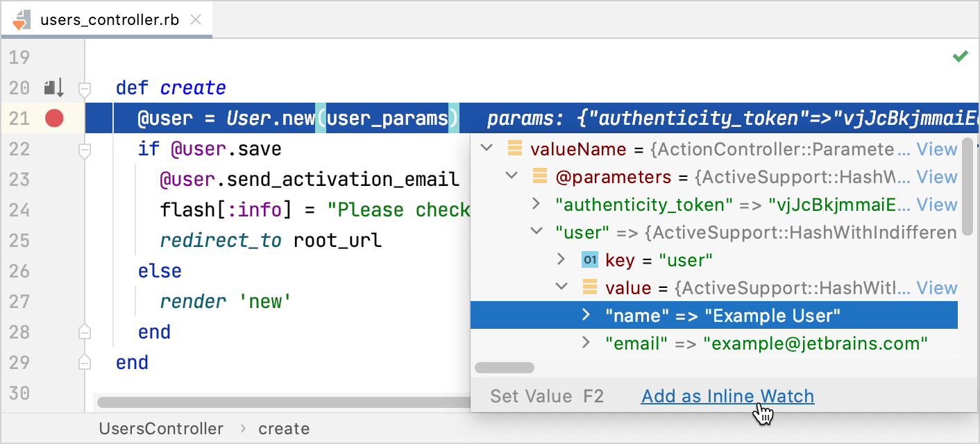Click the valueName variable hash icon
980x444 pixels.
click(x=514, y=148)
